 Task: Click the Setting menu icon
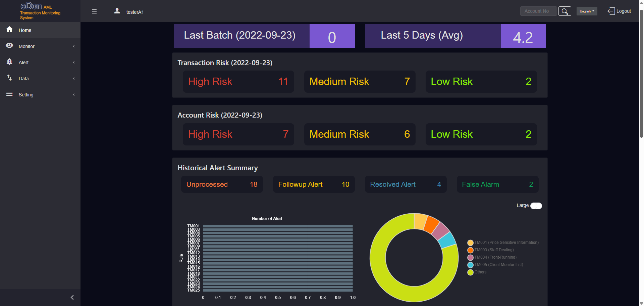10,94
